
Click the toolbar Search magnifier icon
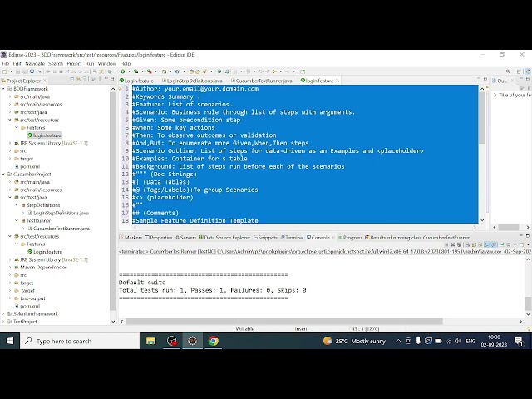point(508,71)
